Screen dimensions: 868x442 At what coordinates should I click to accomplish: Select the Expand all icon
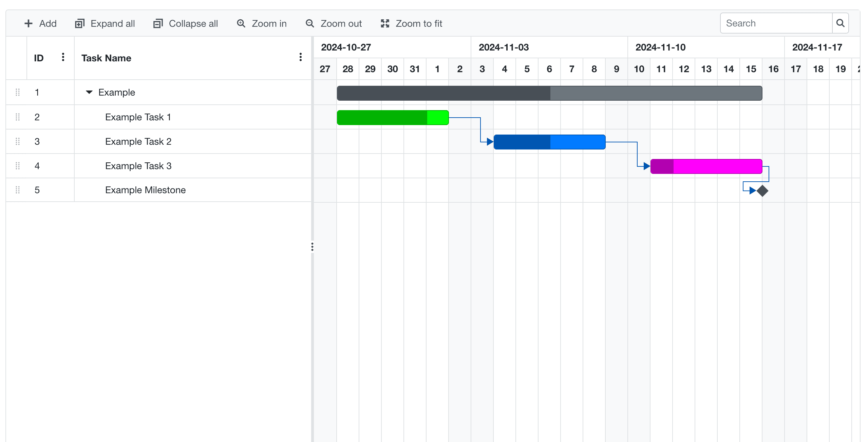click(x=79, y=23)
